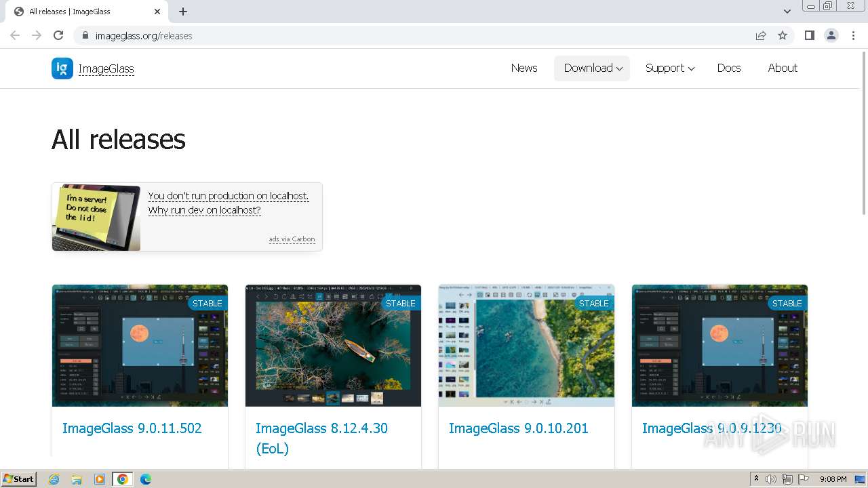Image resolution: width=868 pixels, height=488 pixels.
Task: Click the ImageGlass site name link
Action: point(106,68)
